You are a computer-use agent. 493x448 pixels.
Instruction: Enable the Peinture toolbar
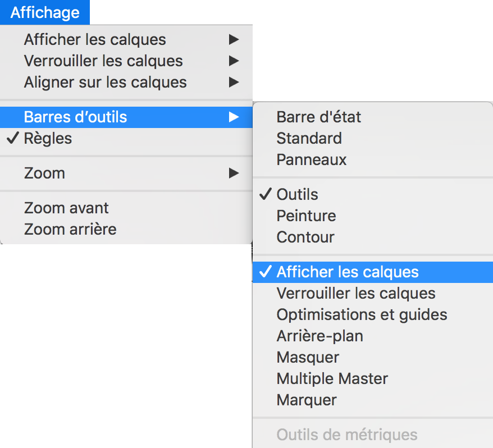(306, 216)
